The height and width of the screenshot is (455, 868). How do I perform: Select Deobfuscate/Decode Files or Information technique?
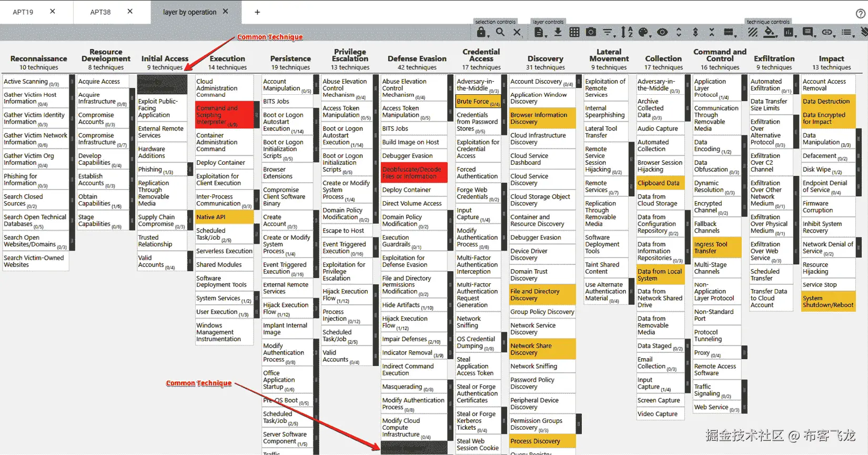click(x=414, y=173)
